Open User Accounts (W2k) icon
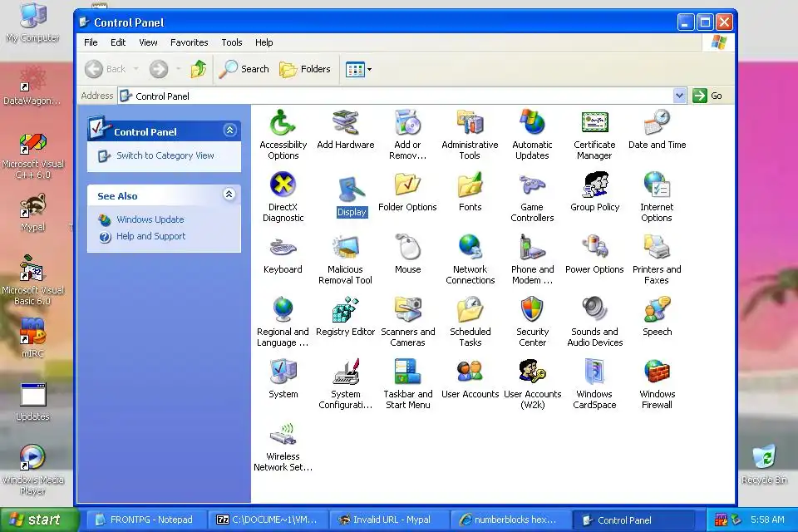Screen dimensions: 798x532 point(532,372)
